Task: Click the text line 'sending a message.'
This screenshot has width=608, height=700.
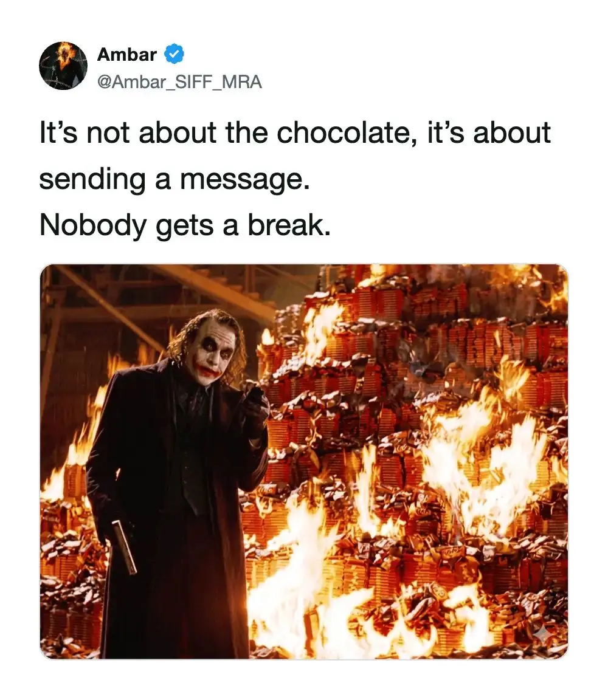Action: click(174, 179)
